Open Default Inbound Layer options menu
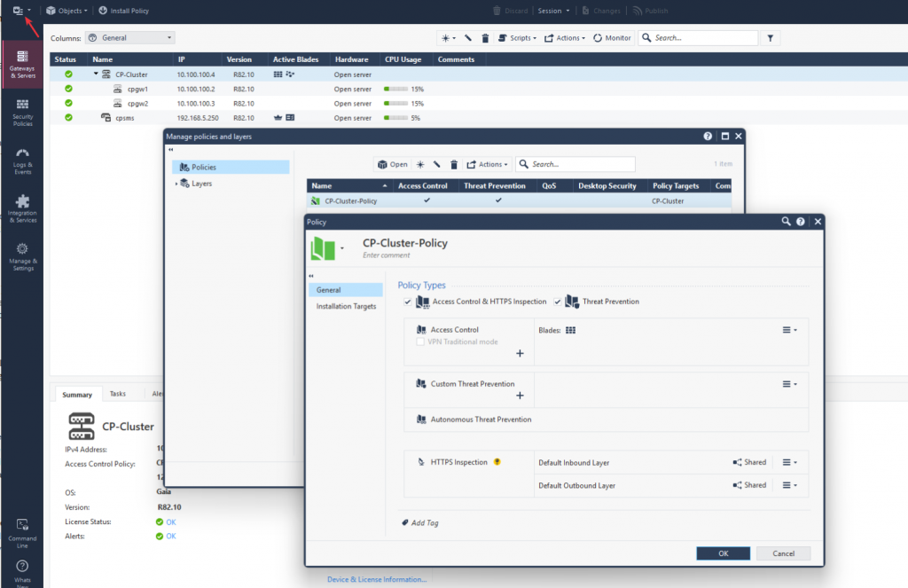Screen dimensions: 908x588 789,462
